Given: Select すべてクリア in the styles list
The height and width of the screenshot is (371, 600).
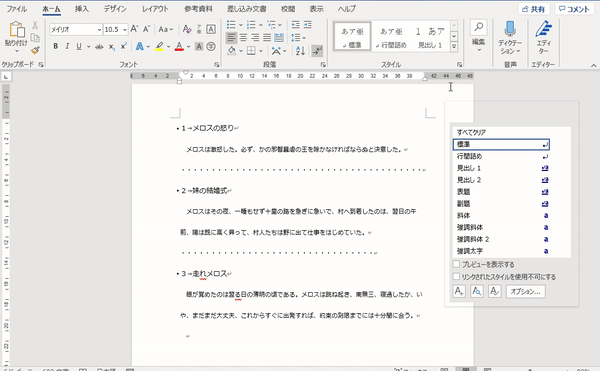Looking at the screenshot, I should coord(471,132).
